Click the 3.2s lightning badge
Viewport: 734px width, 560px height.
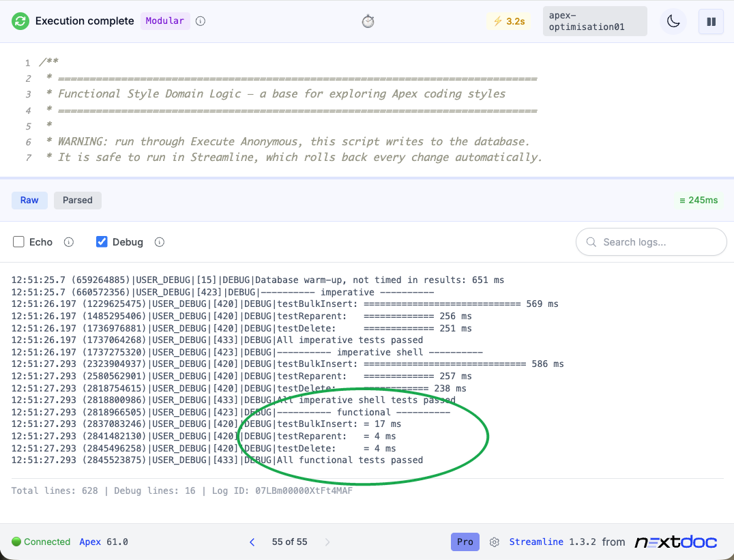(x=509, y=21)
